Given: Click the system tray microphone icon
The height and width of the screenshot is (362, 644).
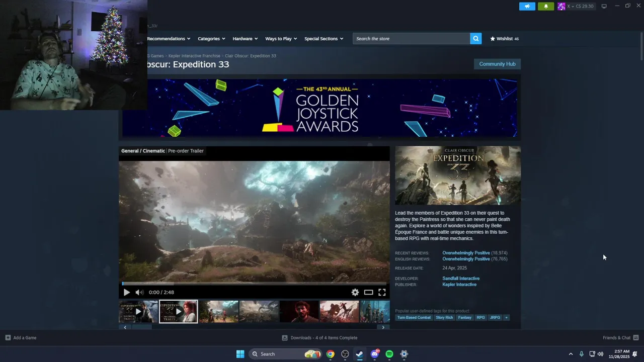Looking at the screenshot, I should coord(582,354).
